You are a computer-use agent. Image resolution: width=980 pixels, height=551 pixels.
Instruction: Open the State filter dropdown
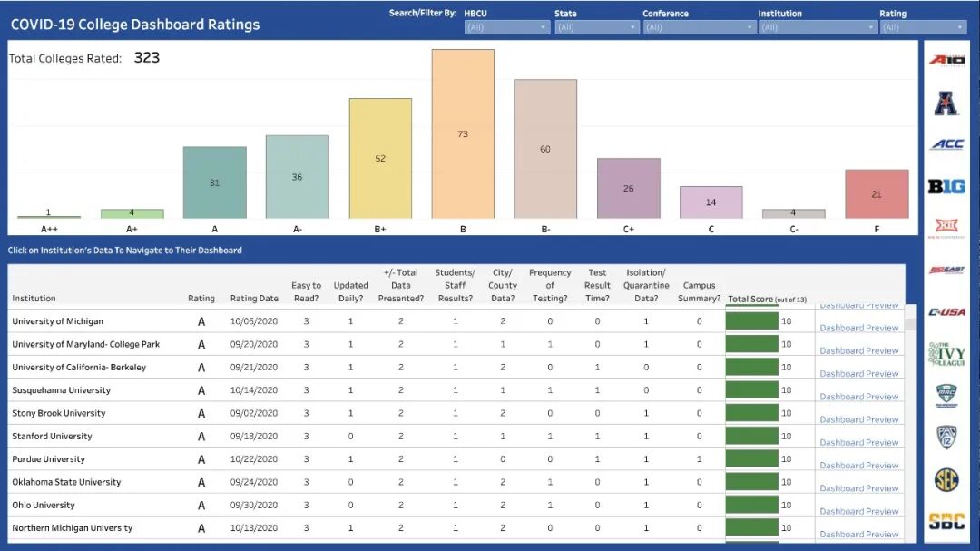(596, 27)
